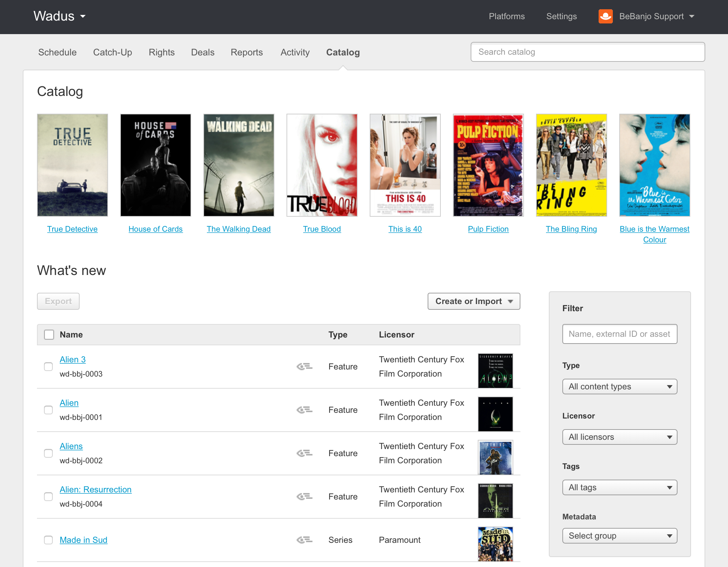Open the All content types dropdown
Image resolution: width=728 pixels, height=567 pixels.
[x=620, y=387]
